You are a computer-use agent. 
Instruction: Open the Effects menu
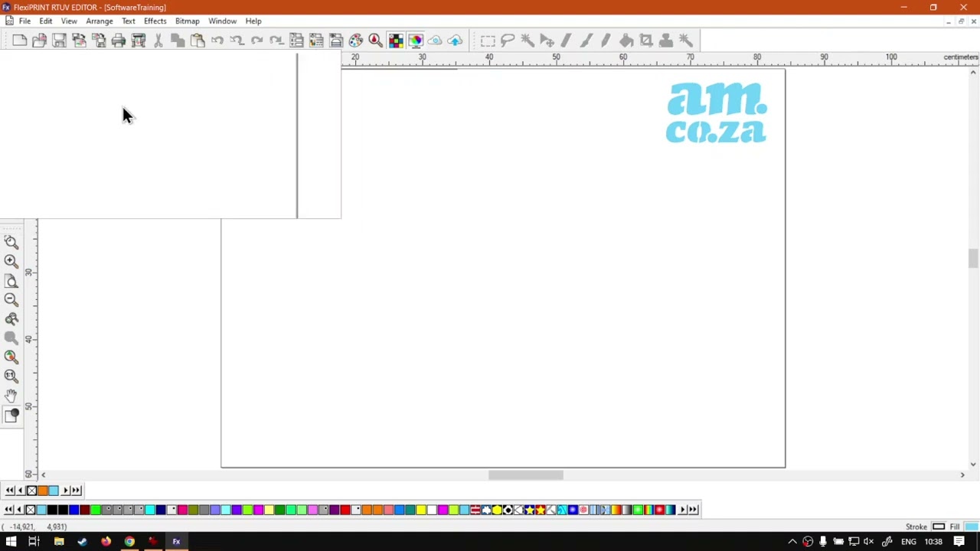tap(155, 21)
